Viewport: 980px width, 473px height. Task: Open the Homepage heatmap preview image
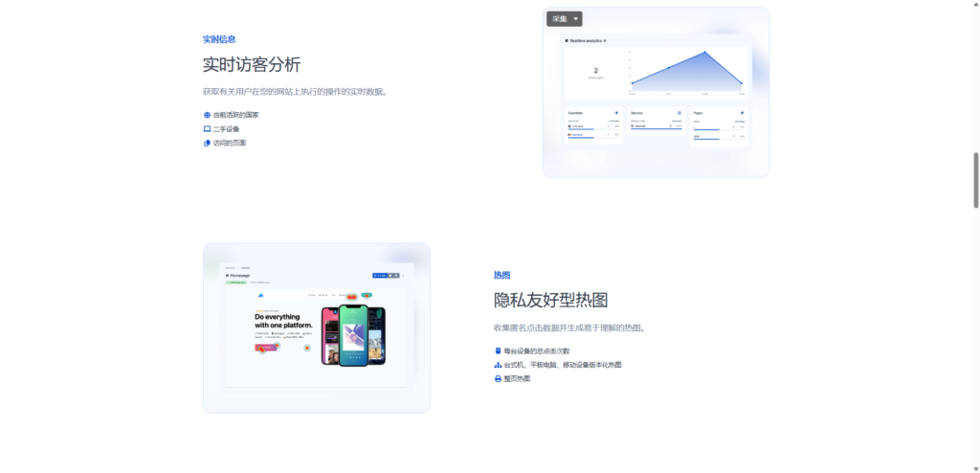(x=316, y=327)
